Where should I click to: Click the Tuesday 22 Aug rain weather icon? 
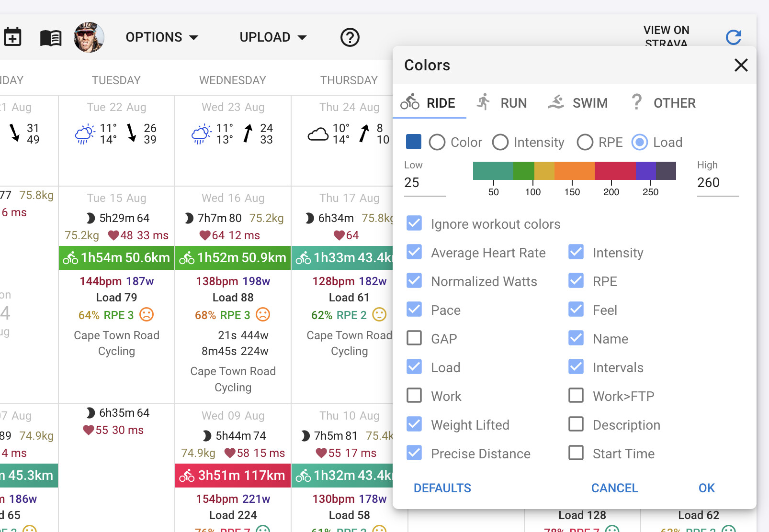click(x=85, y=134)
